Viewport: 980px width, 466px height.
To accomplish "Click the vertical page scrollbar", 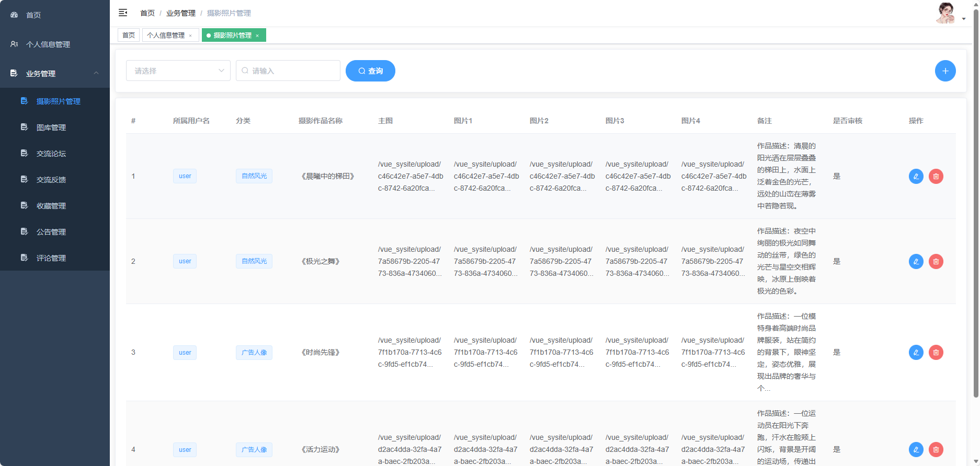I will 976,209.
